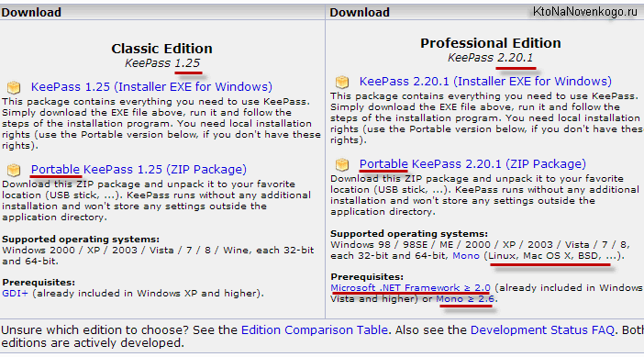This screenshot has width=644, height=357.
Task: Click text 'Windows 2000 / XP / 2003' under Classic Edition
Action: (x=70, y=251)
